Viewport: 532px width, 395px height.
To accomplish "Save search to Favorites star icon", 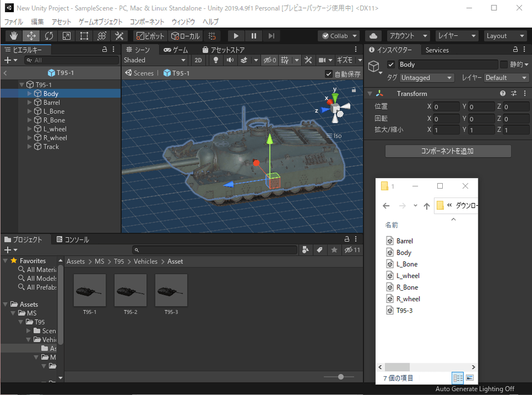I will 334,250.
